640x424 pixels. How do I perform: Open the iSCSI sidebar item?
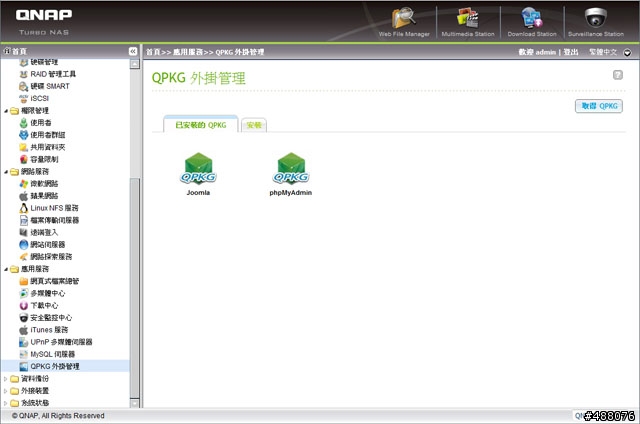[39, 98]
